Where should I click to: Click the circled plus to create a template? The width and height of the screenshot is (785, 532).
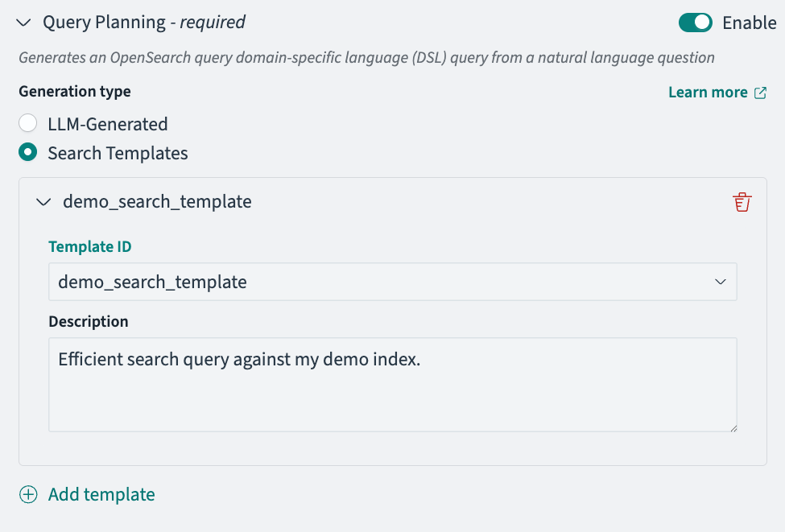coord(28,494)
